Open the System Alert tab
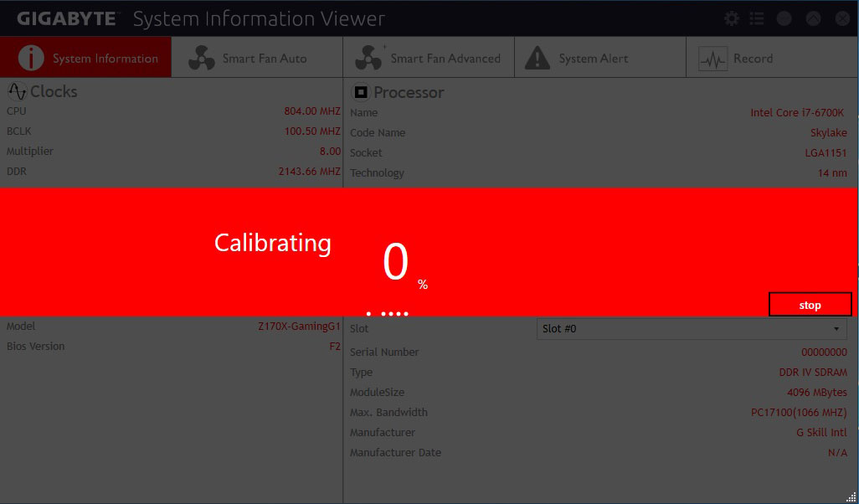This screenshot has height=504, width=859. pos(599,58)
